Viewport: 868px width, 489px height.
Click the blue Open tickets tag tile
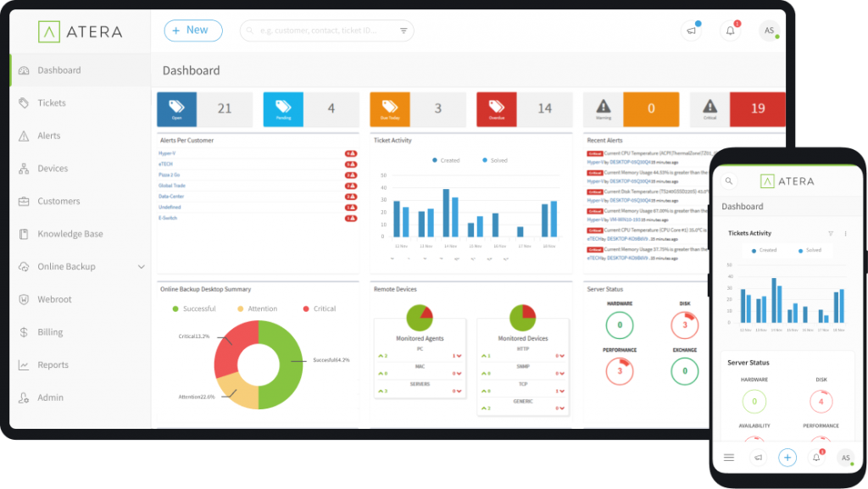176,109
